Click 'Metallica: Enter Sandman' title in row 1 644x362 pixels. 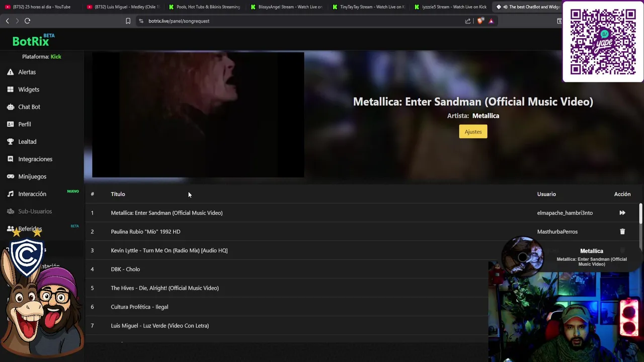click(167, 213)
